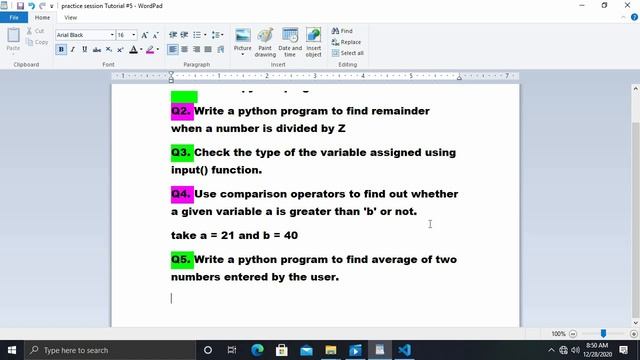
Task: Toggle subscript formatting
Action: click(109, 49)
